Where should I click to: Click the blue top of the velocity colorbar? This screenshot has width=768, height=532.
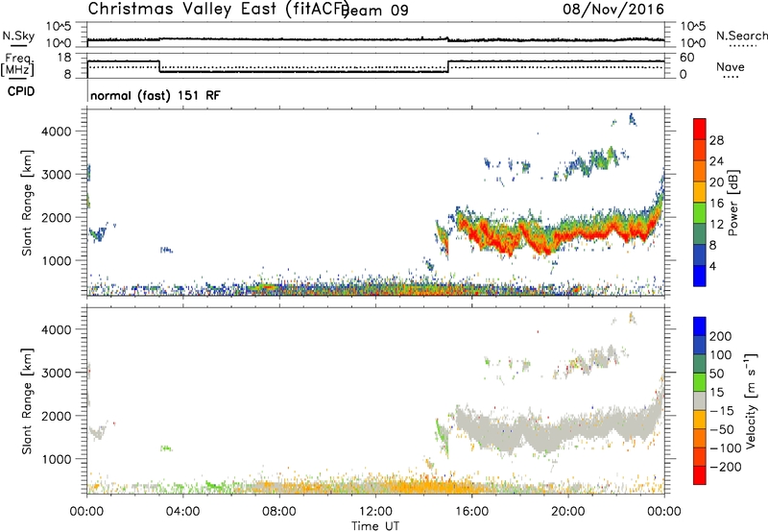700,326
